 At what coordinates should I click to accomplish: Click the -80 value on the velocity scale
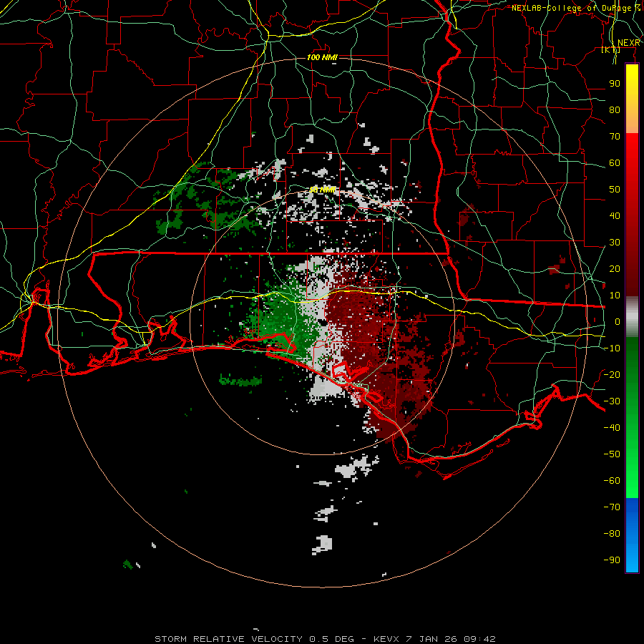(612, 534)
